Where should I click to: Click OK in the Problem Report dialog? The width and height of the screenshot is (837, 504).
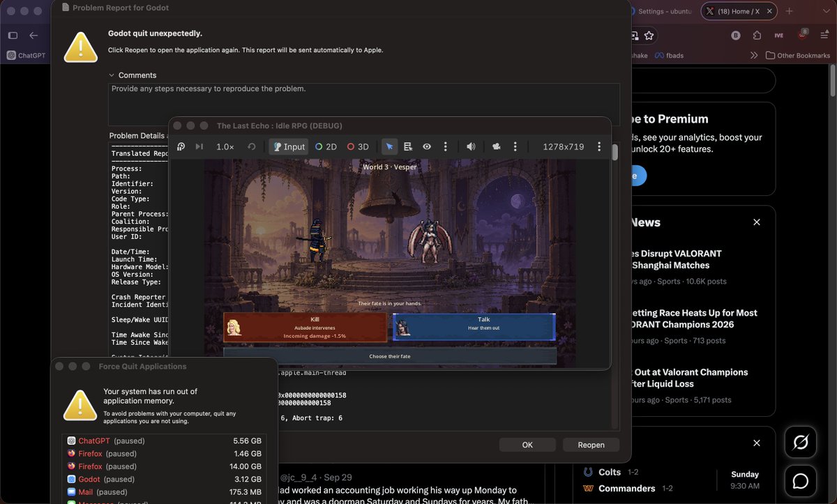pyautogui.click(x=527, y=445)
